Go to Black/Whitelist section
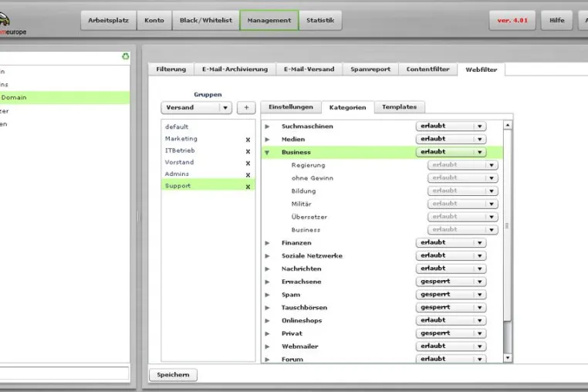 206,20
